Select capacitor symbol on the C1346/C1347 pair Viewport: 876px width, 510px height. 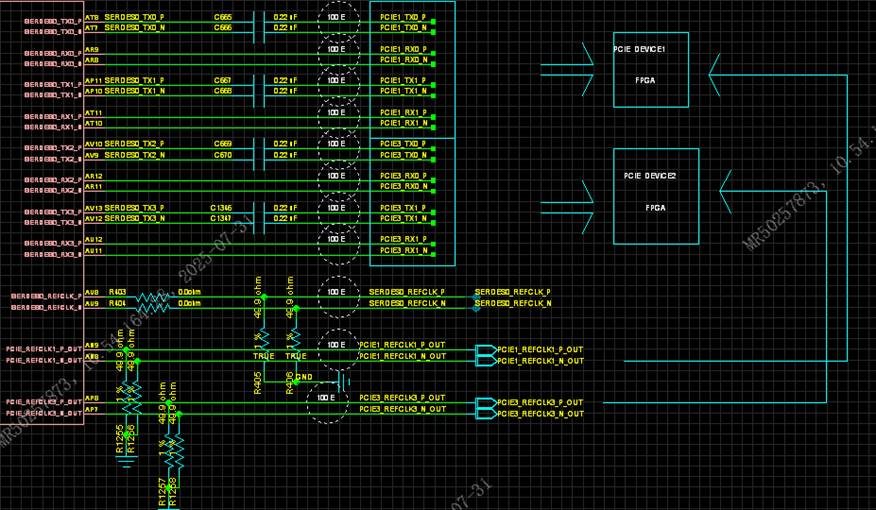point(259,218)
